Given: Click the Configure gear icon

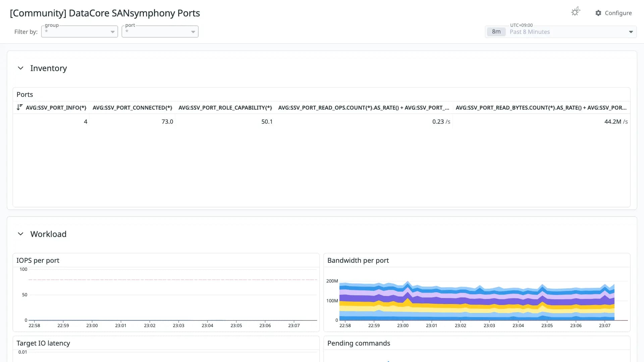Looking at the screenshot, I should click(598, 13).
